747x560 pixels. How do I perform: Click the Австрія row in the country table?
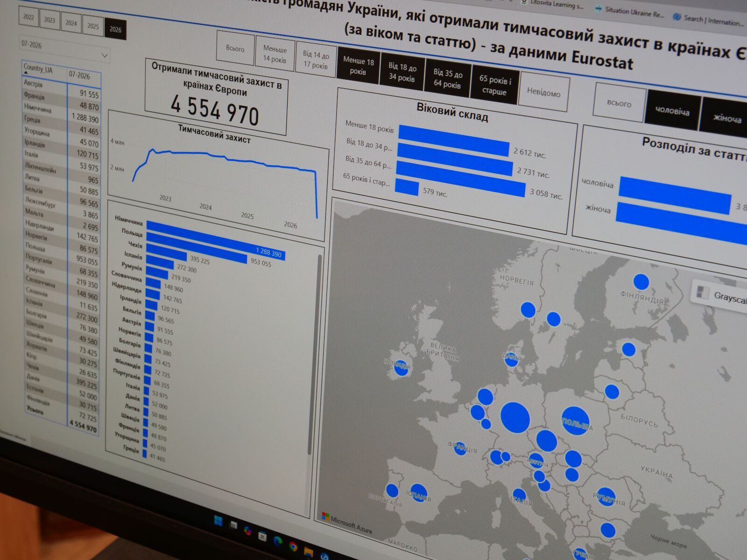click(61, 89)
